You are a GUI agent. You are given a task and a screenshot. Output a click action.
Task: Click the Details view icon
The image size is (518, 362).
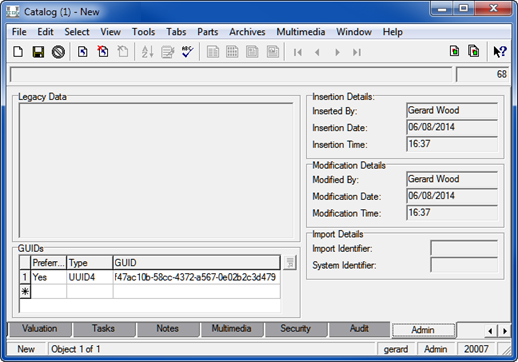pos(213,52)
